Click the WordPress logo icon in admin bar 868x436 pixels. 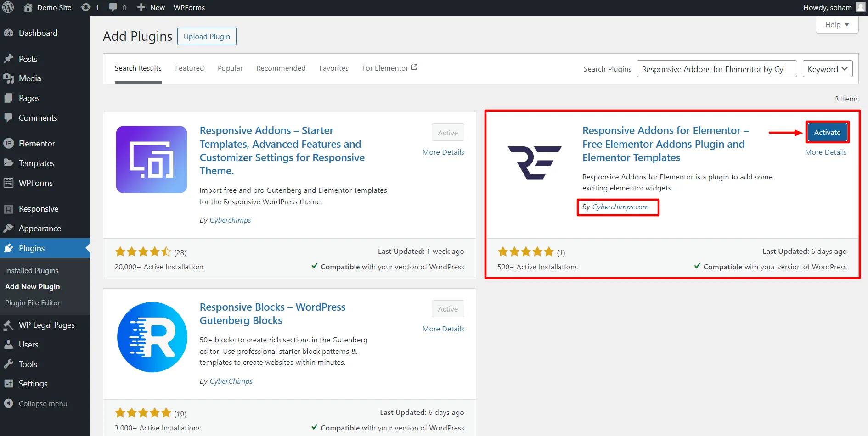point(8,7)
